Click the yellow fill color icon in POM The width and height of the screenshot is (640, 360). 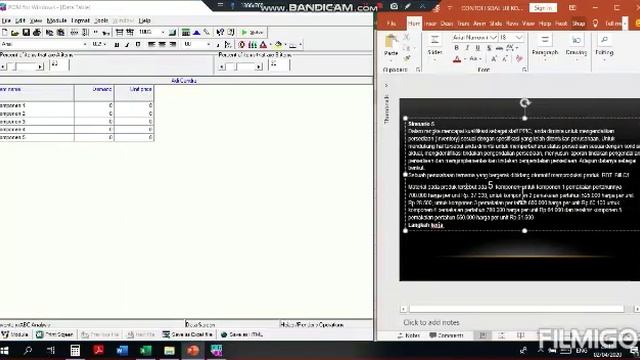(x=278, y=44)
